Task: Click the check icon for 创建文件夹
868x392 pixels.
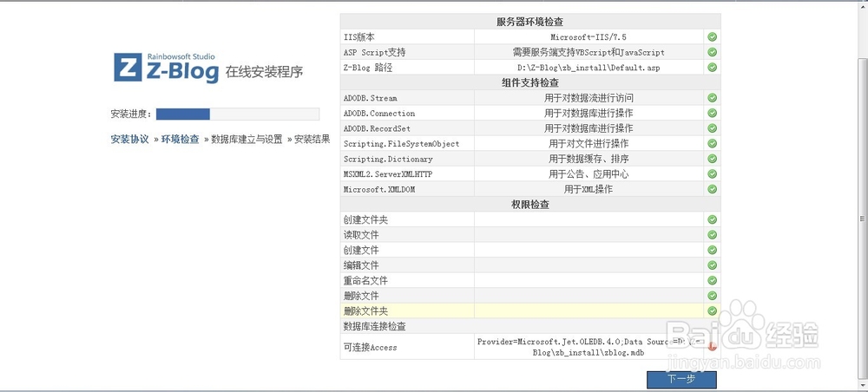Action: tap(712, 219)
